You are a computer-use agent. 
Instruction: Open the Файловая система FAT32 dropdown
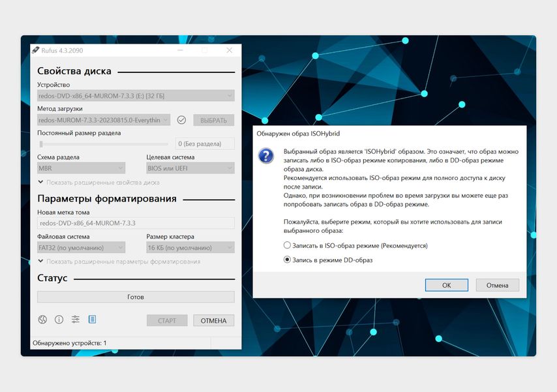click(x=81, y=247)
